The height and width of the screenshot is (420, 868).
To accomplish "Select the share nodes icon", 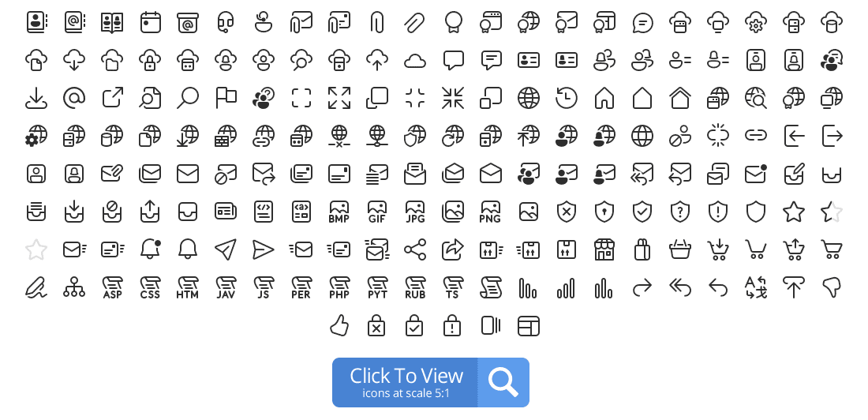I will 415,250.
